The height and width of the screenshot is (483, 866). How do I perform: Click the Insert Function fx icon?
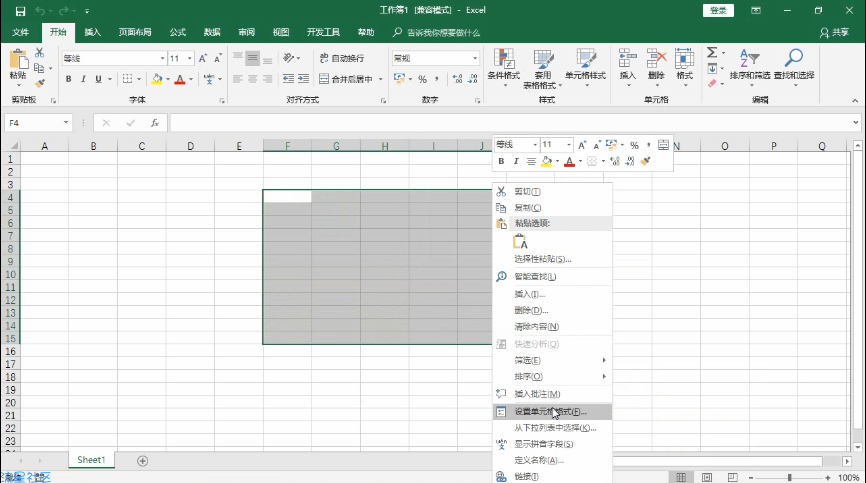[x=155, y=123]
